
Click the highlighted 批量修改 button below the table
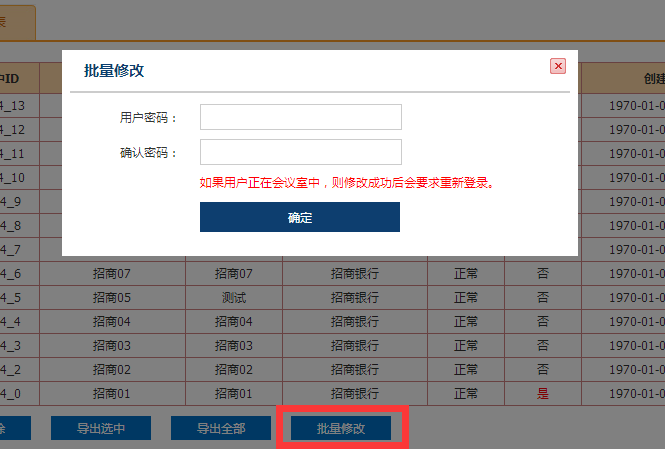click(x=341, y=428)
